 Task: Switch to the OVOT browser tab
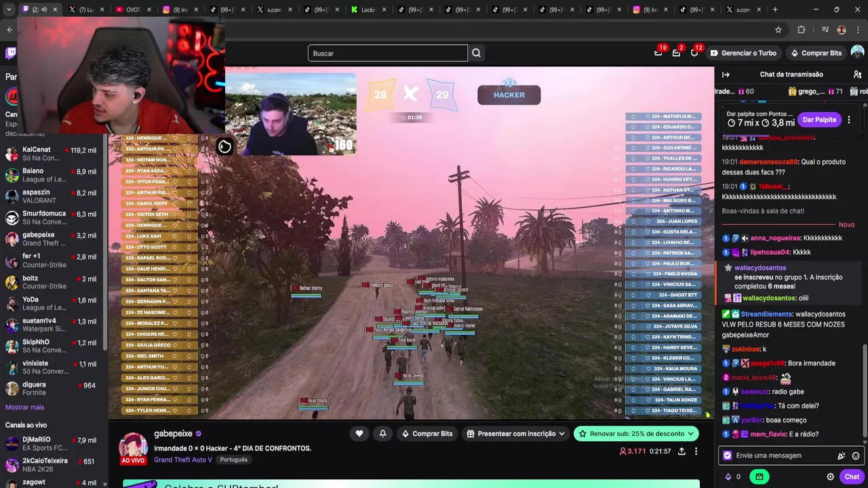pos(133,9)
